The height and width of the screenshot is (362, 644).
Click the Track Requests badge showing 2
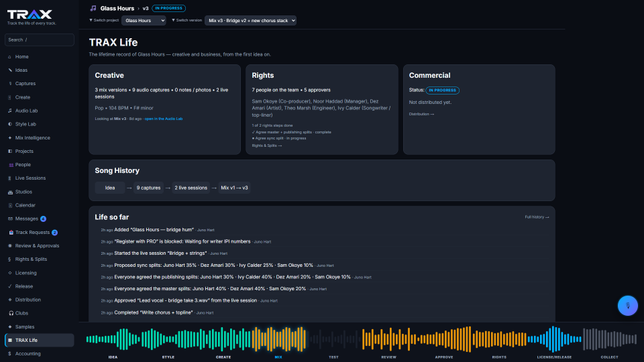(x=54, y=233)
